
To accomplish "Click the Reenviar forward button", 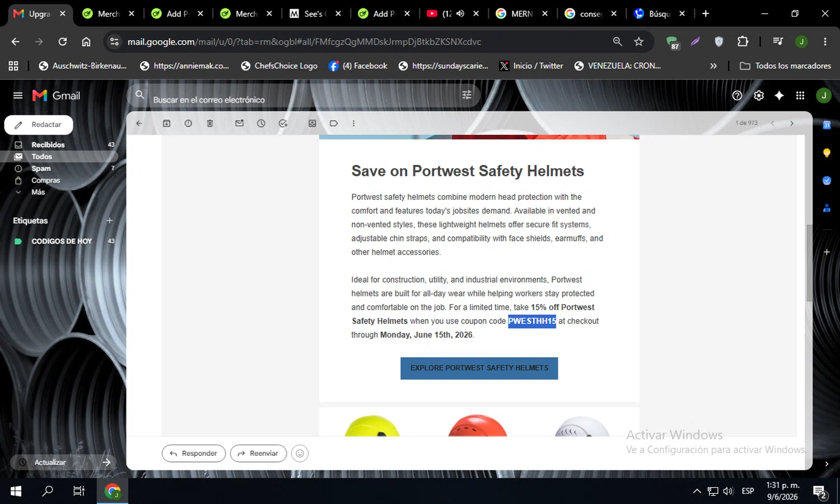I will click(x=258, y=453).
